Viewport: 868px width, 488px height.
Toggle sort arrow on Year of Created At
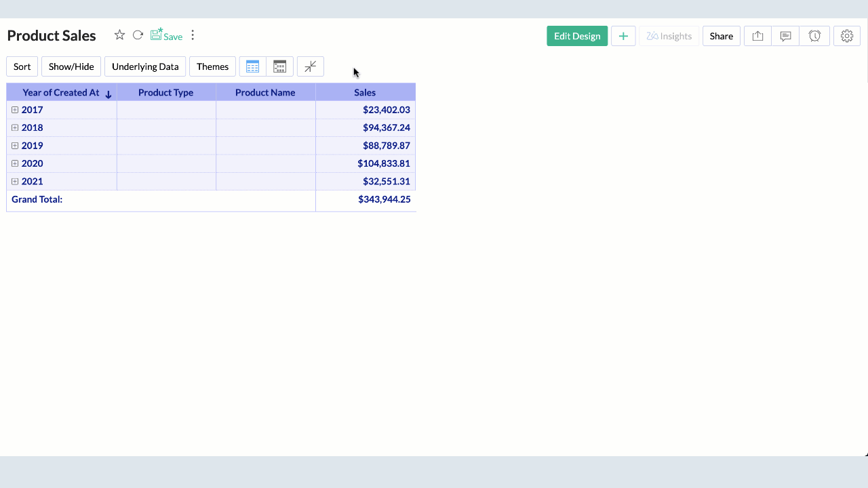tap(108, 94)
